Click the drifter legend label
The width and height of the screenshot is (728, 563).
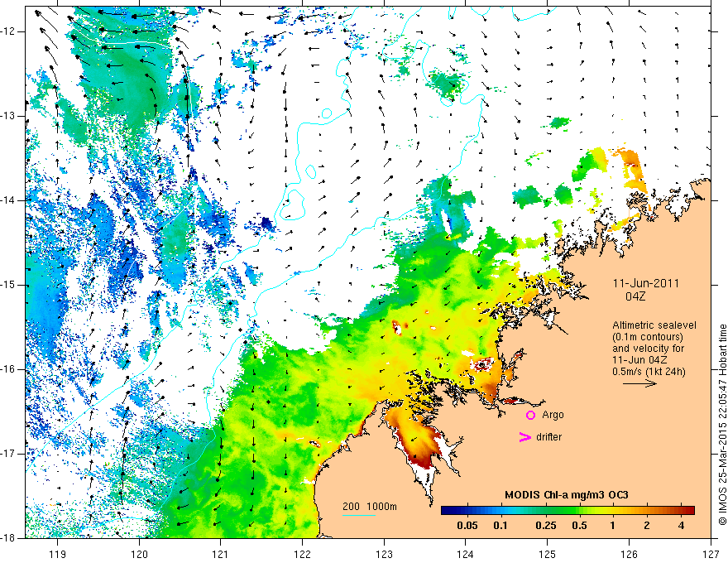point(548,437)
